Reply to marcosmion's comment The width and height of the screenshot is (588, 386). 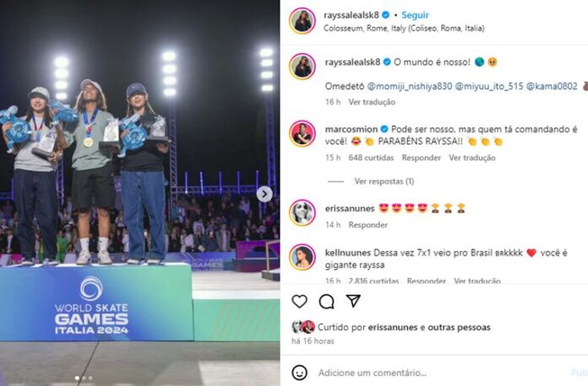(421, 158)
